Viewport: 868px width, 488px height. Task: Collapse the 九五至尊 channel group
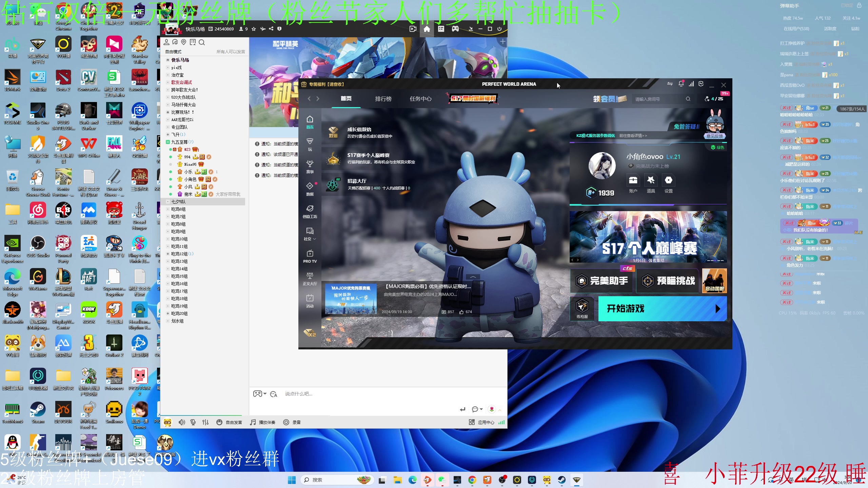(x=168, y=142)
